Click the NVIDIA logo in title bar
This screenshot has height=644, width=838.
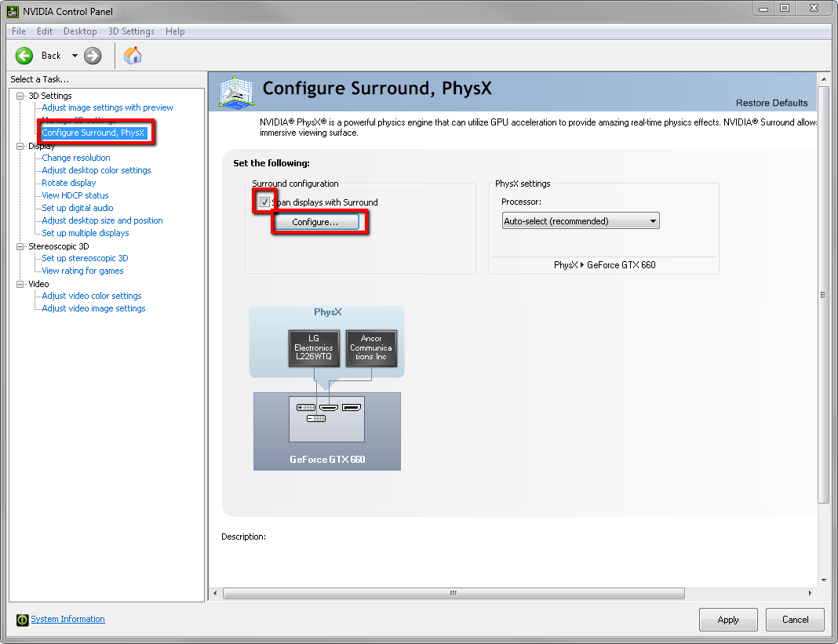click(13, 11)
